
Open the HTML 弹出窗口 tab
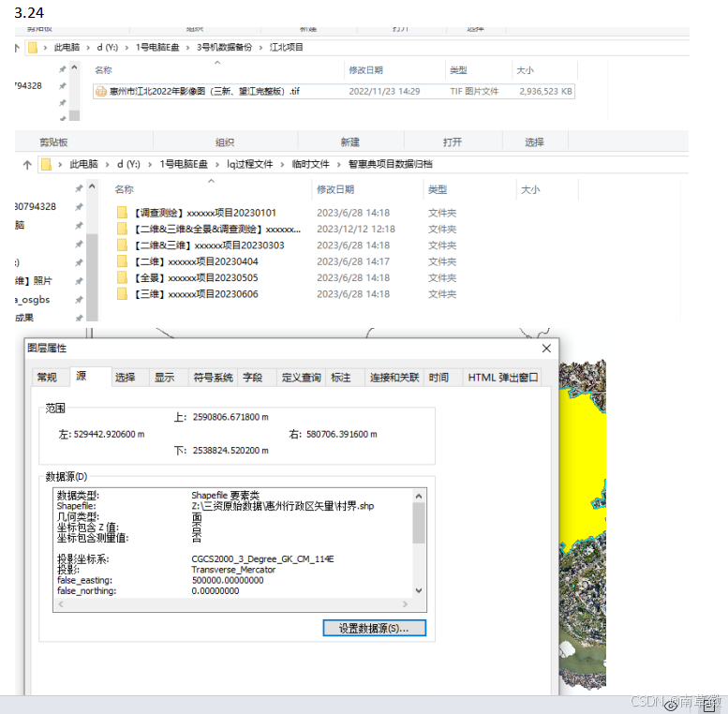503,378
